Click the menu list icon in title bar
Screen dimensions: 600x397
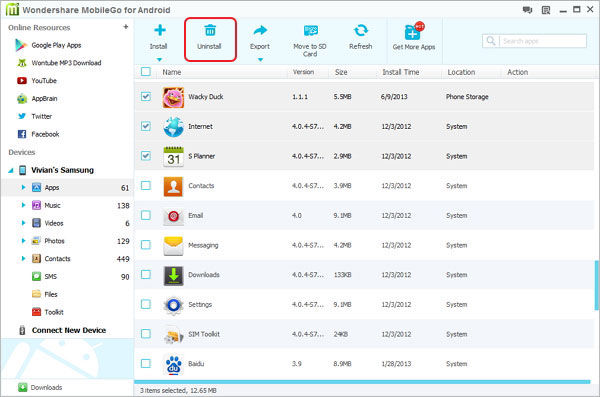click(546, 10)
